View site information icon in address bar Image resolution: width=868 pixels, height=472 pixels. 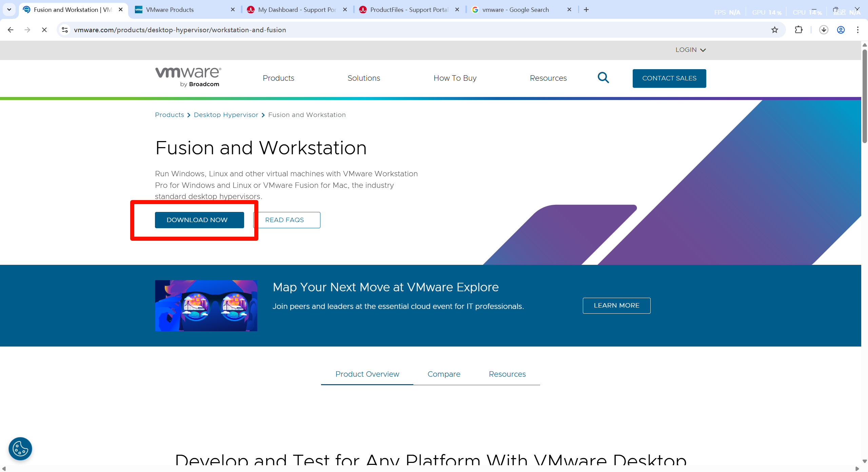65,30
